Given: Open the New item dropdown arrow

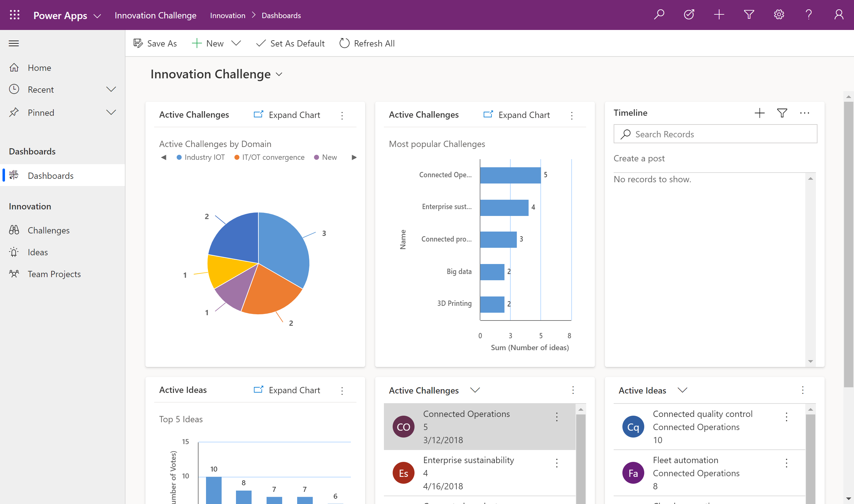Looking at the screenshot, I should pos(237,43).
